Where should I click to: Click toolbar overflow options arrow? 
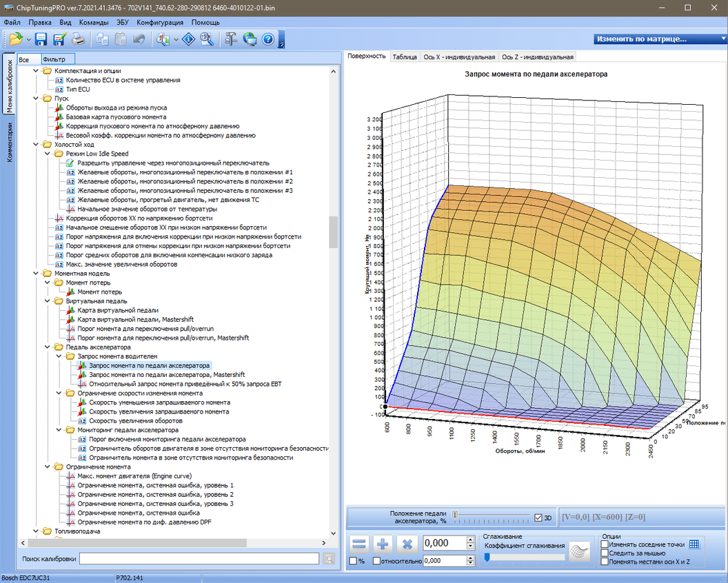tap(281, 45)
